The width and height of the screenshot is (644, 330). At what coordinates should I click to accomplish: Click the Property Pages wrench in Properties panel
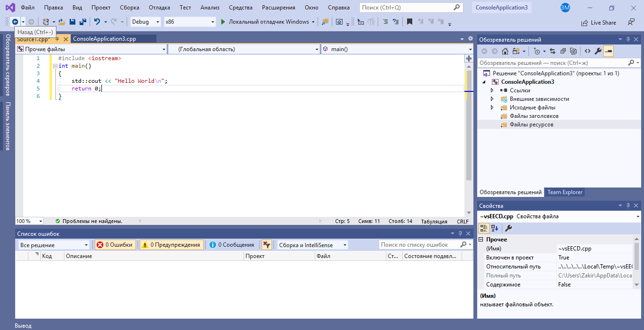pos(508,228)
